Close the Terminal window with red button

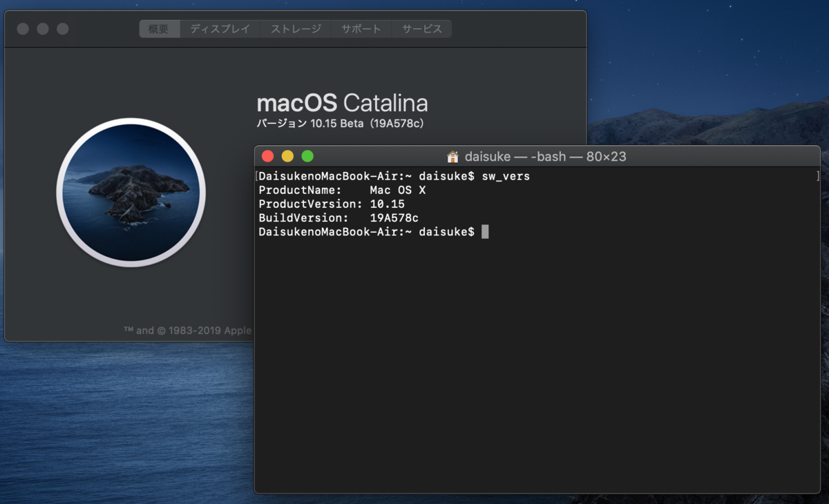[268, 157]
